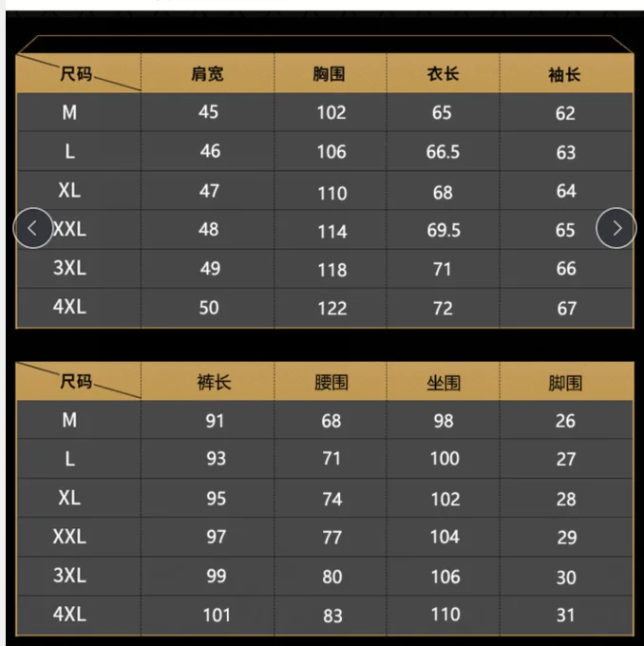644x646 pixels.
Task: Click the 101 value in 裤长 column
Action: click(216, 615)
